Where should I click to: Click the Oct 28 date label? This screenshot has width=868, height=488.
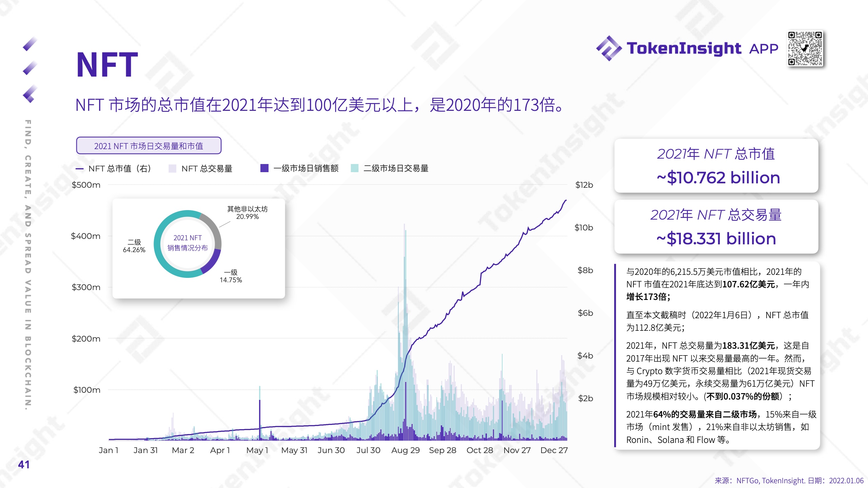(480, 450)
